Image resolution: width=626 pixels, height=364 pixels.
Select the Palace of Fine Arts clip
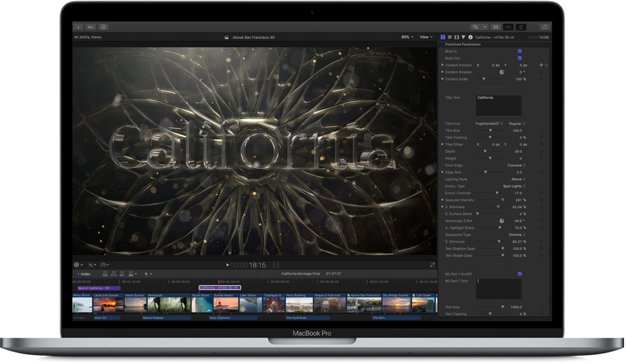(x=330, y=303)
